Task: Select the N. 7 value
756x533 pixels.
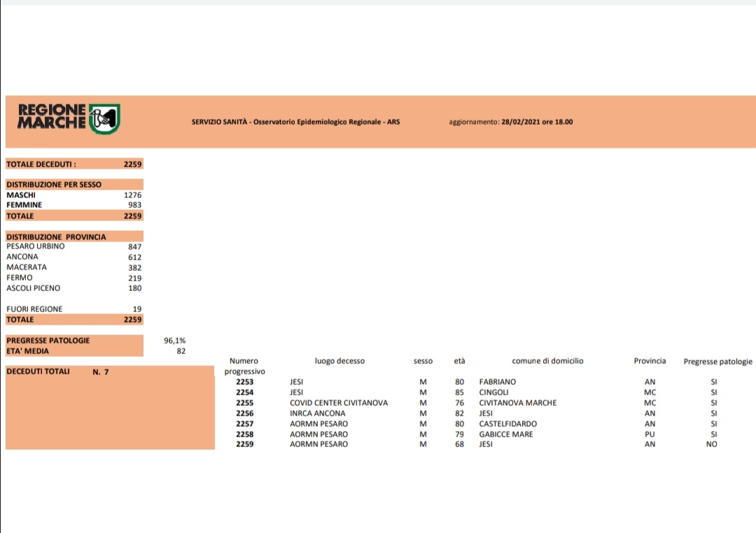Action: tap(101, 372)
